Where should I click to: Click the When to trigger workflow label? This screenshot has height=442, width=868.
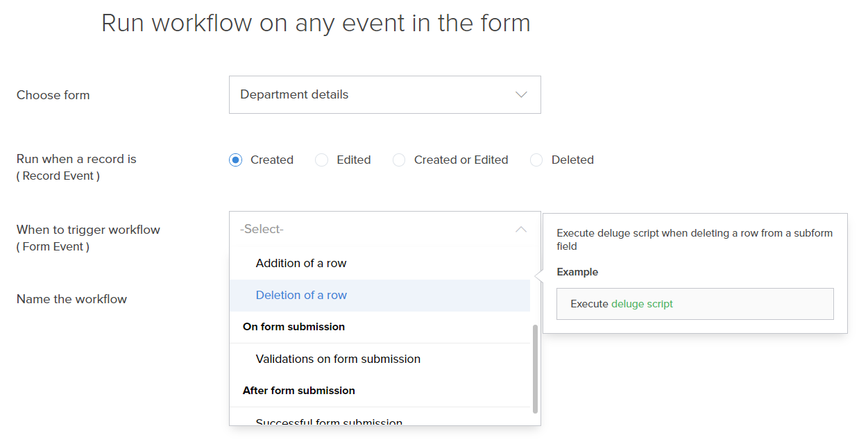[88, 230]
